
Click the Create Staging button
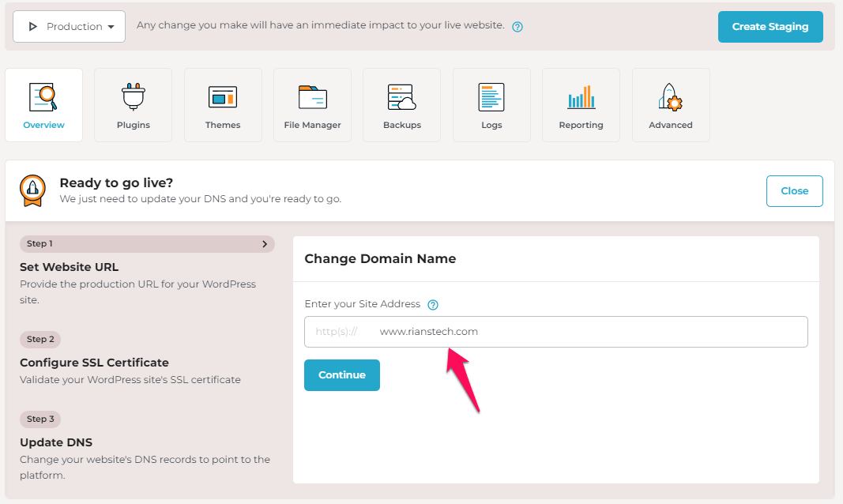point(770,26)
